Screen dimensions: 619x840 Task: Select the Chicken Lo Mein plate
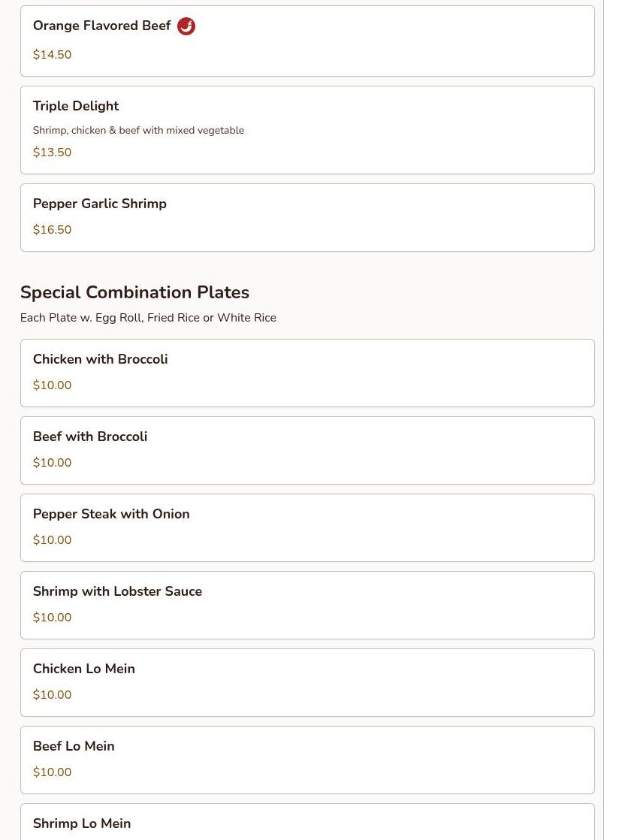307,682
